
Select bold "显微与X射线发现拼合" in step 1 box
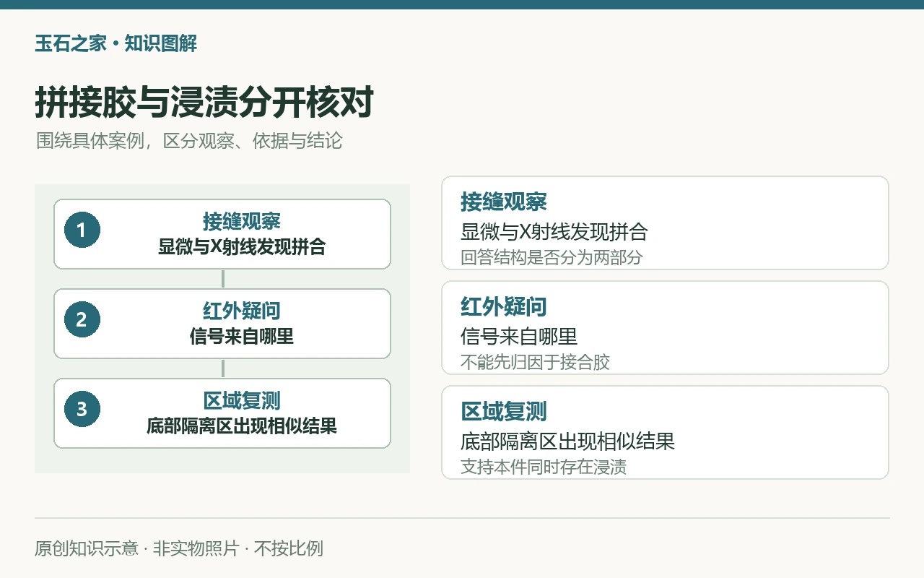tap(241, 247)
